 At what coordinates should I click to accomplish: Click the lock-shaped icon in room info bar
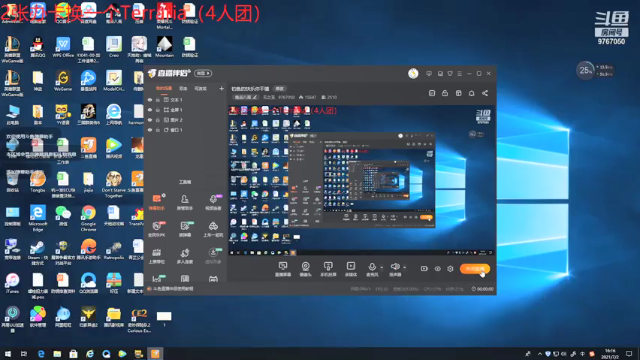tap(445, 93)
